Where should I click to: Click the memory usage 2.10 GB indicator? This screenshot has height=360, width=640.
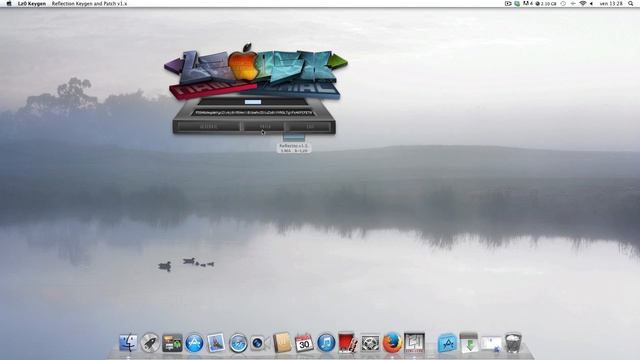click(546, 3)
